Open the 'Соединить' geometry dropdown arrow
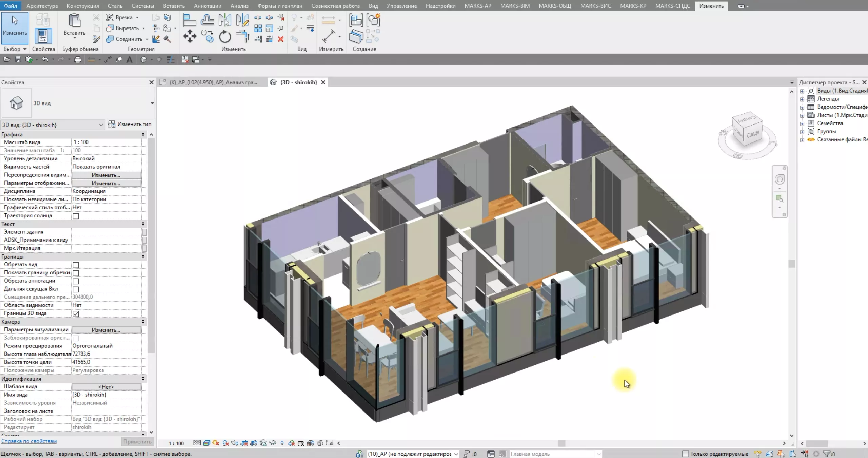868x458 pixels. 147,39
